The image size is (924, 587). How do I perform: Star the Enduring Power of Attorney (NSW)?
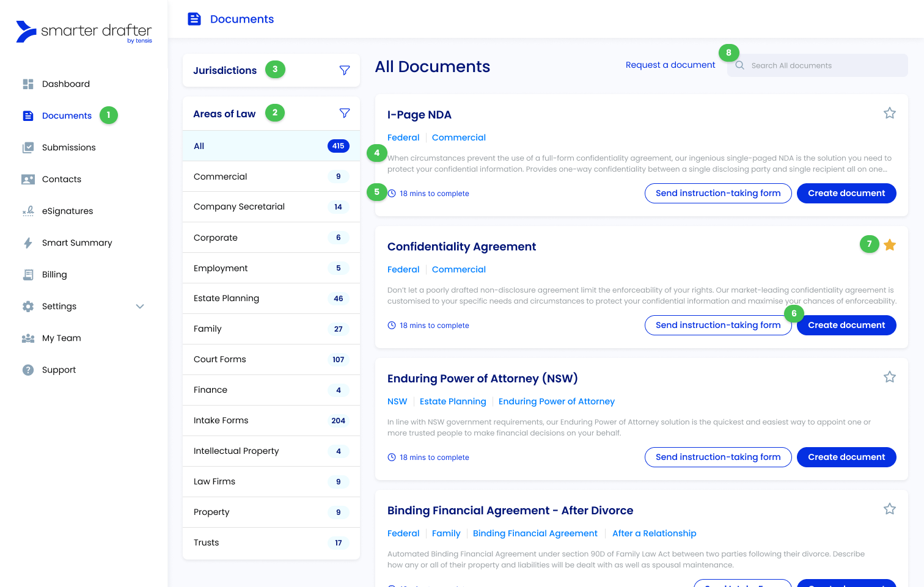[x=890, y=377]
